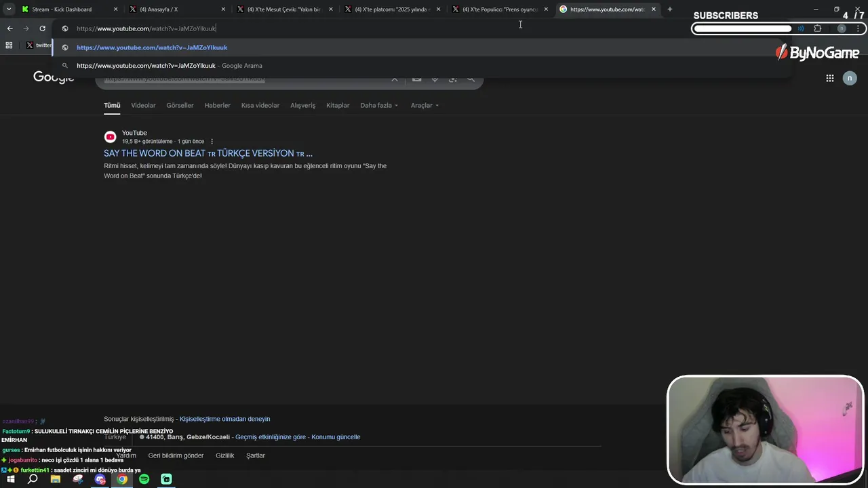The image size is (868, 488).
Task: Switch to the X'te Mesut Çevik tab
Action: click(283, 9)
